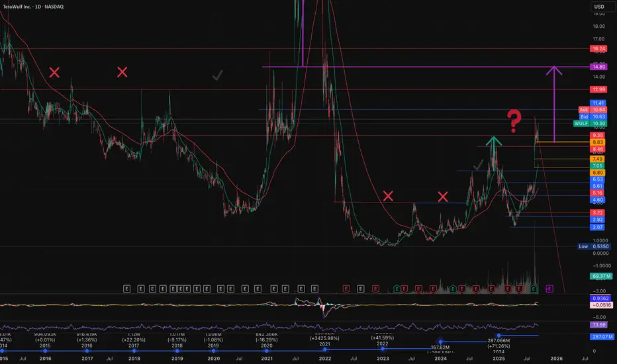Click the Ask 10.64 price tag

pyautogui.click(x=593, y=110)
